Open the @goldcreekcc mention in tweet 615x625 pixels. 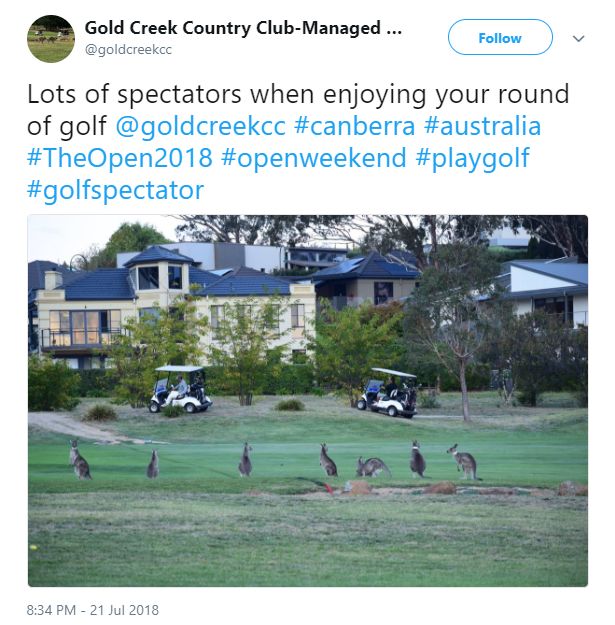(x=200, y=126)
